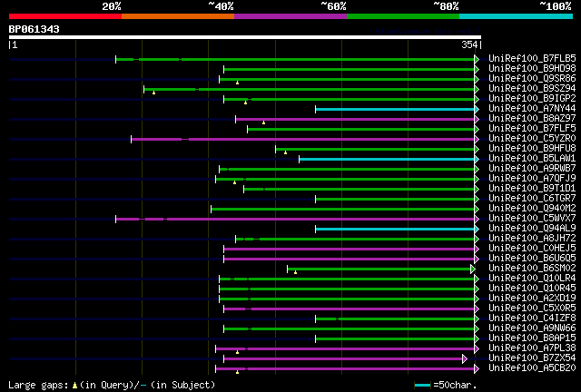
Task: Click the cyan 50char scale bar
Action: pyautogui.click(x=422, y=386)
